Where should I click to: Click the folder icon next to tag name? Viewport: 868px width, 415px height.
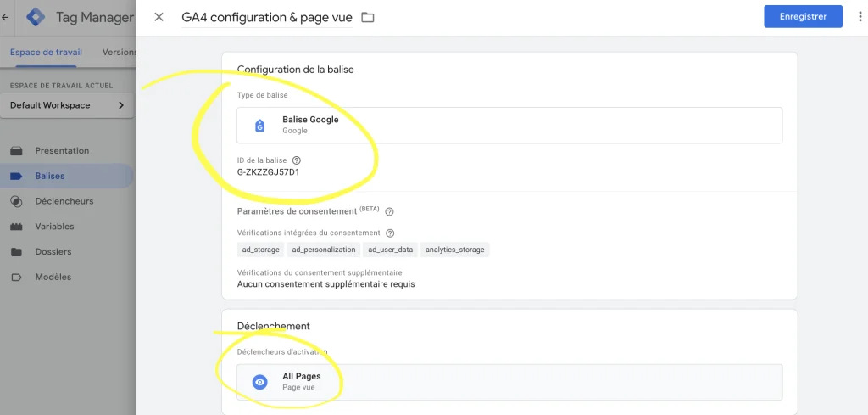coord(368,17)
